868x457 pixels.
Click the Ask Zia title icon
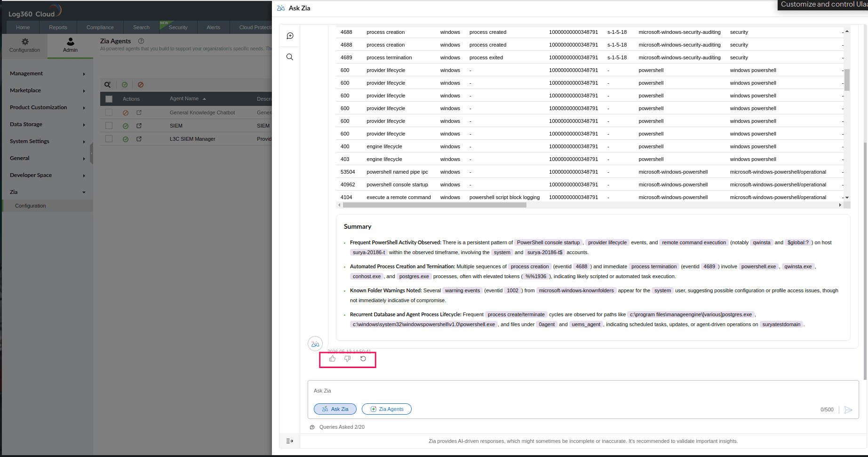(281, 8)
